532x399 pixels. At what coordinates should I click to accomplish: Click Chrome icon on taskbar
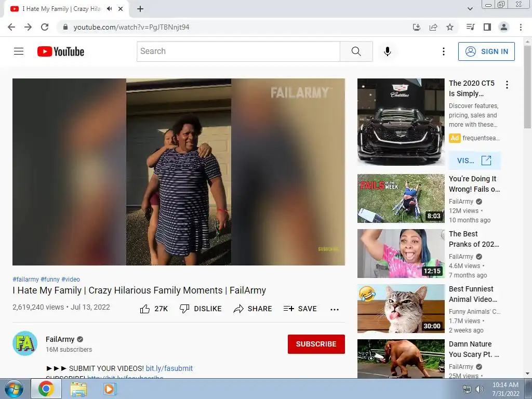click(x=46, y=389)
